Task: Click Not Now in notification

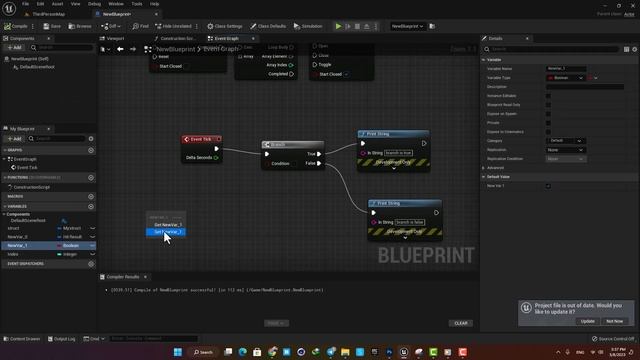Action: tap(615, 321)
